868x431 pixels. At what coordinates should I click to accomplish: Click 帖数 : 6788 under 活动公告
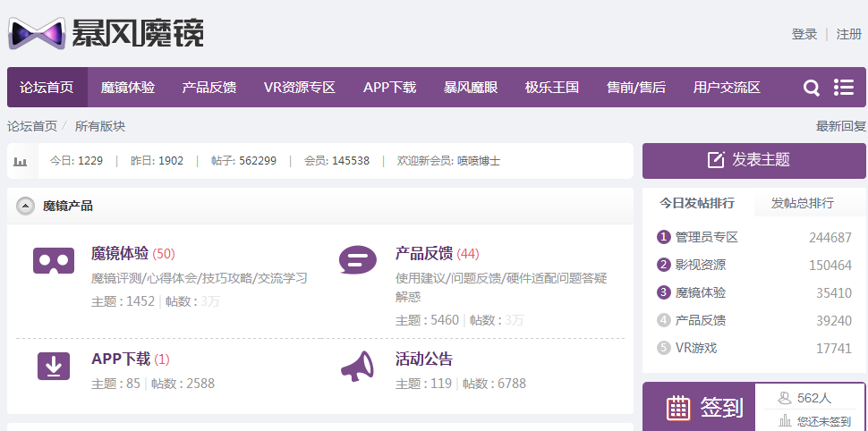coord(494,384)
